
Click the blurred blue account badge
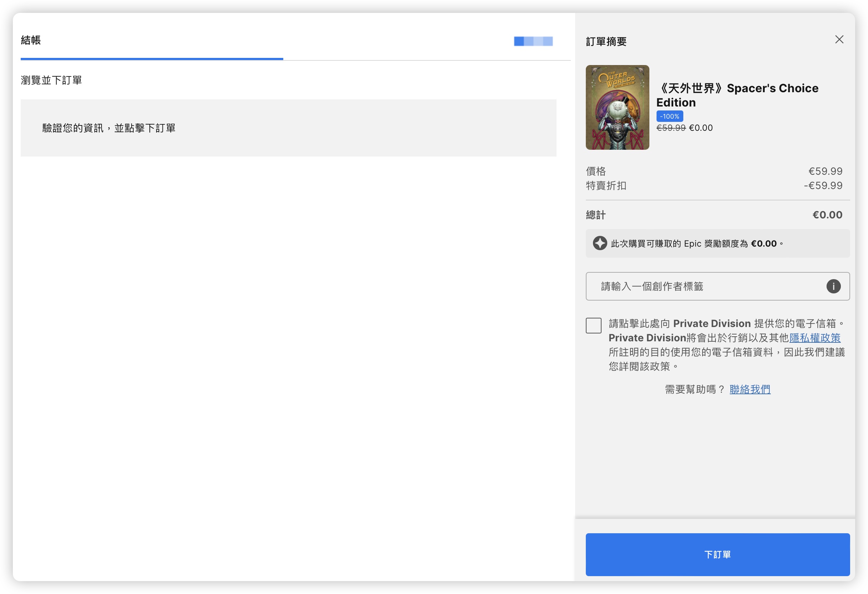point(533,41)
